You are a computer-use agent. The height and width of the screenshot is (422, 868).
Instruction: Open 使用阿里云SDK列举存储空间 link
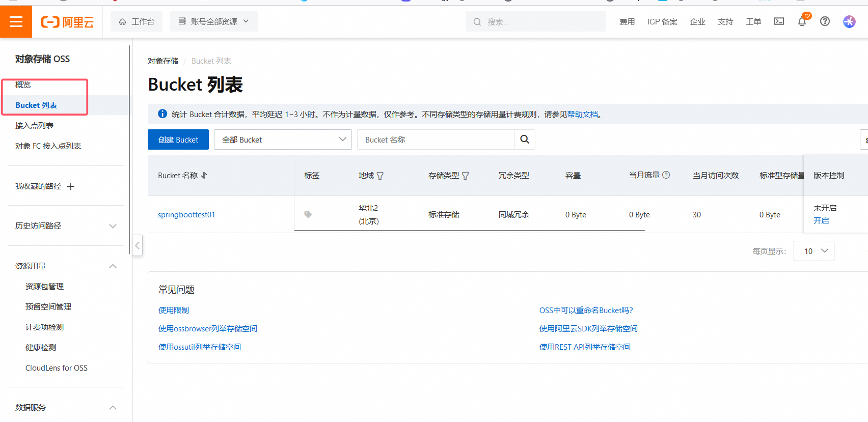(588, 328)
